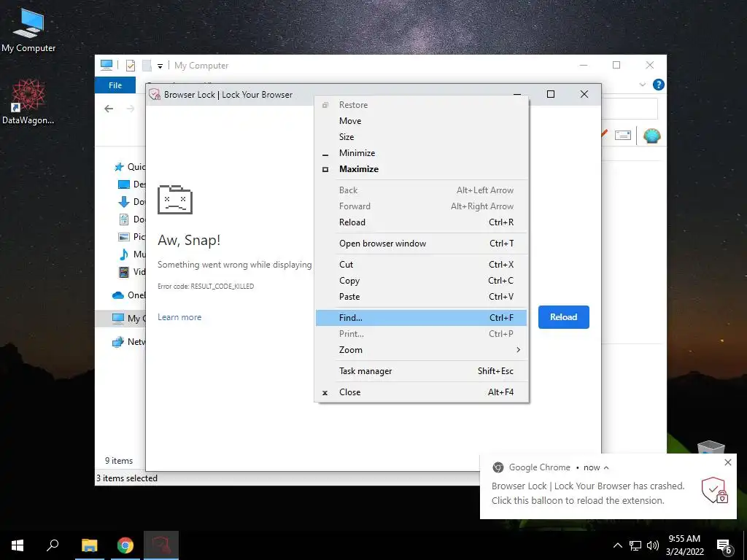747x560 pixels.
Task: Select the My Computer monitor icon in sidebar
Action: click(118, 318)
